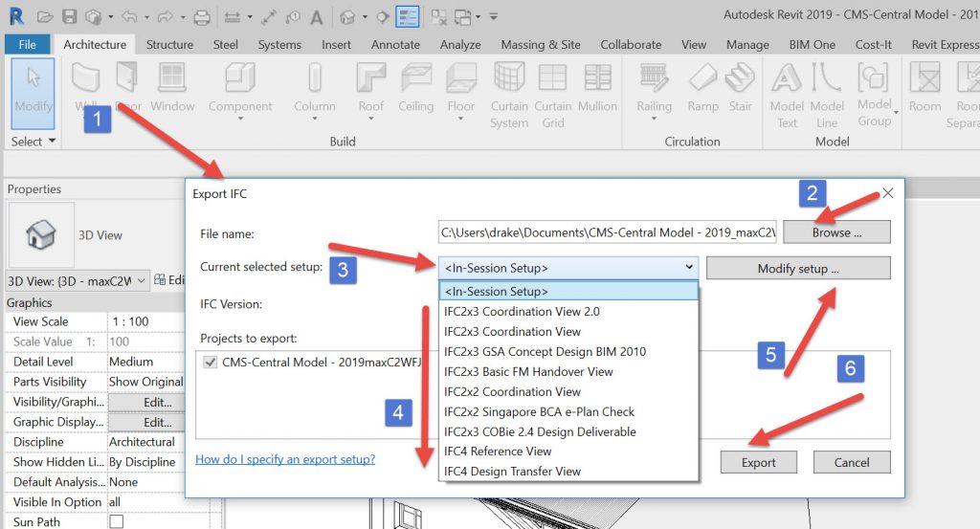Image resolution: width=980 pixels, height=529 pixels.
Task: Open 'How do I specify an export setup?' link
Action: click(285, 459)
